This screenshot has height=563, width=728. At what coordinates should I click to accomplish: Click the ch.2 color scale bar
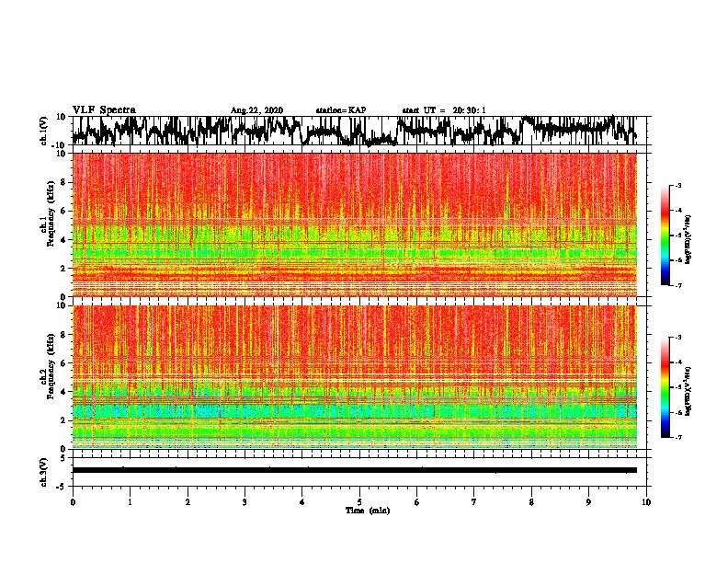coord(665,387)
